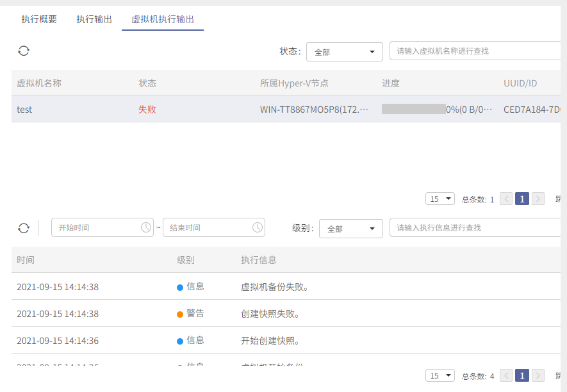Focus the virtual machine name search field
567x392 pixels.
(x=475, y=51)
